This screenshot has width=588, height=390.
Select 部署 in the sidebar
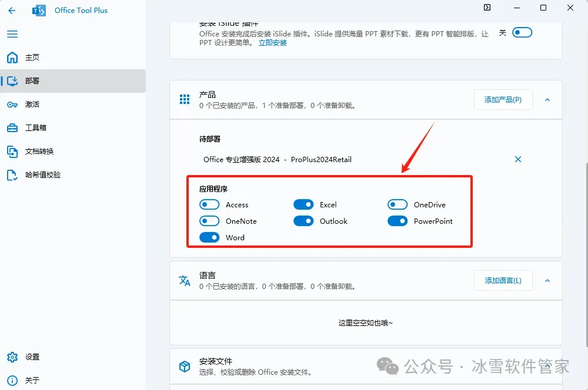pos(73,81)
